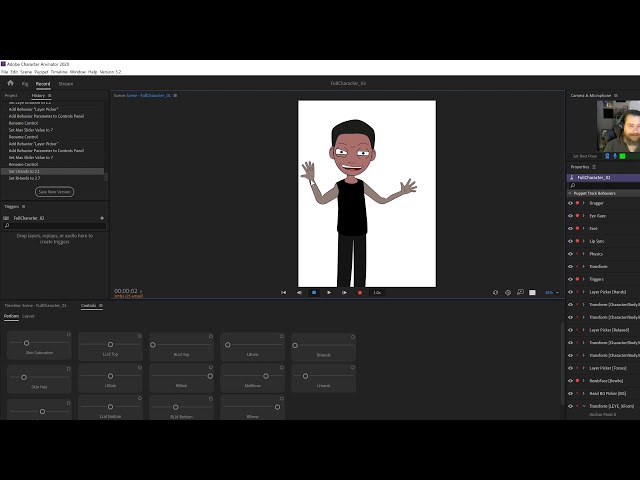
Task: Click the Set Rest Pose button
Action: pos(584,156)
